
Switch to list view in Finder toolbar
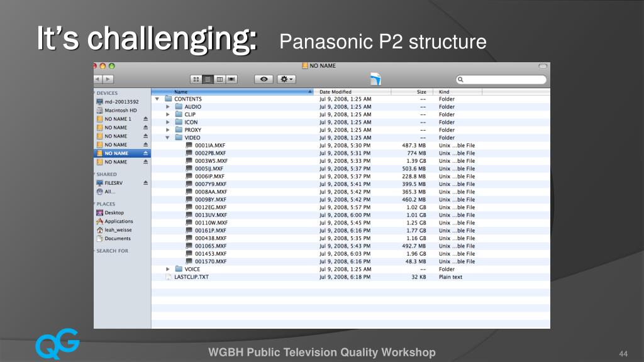point(208,79)
